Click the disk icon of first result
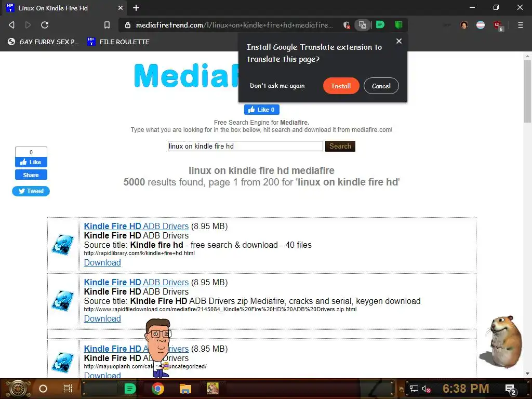This screenshot has height=399, width=532. point(63,244)
